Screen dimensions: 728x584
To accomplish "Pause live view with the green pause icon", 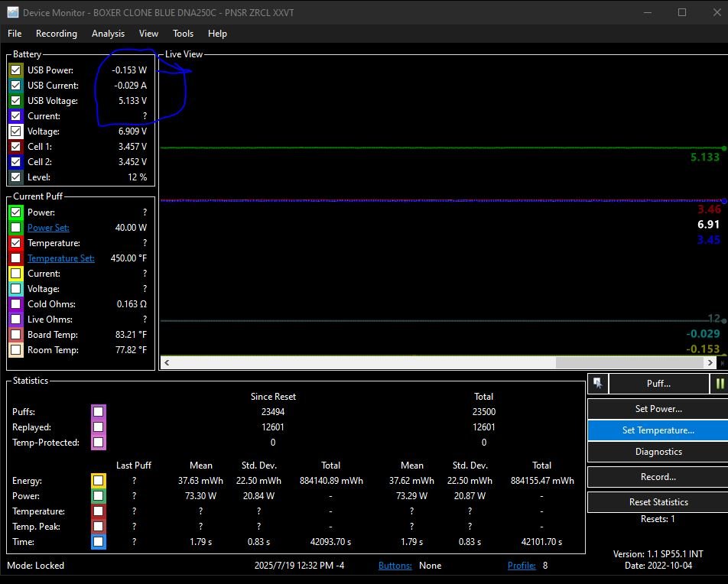I will click(720, 384).
